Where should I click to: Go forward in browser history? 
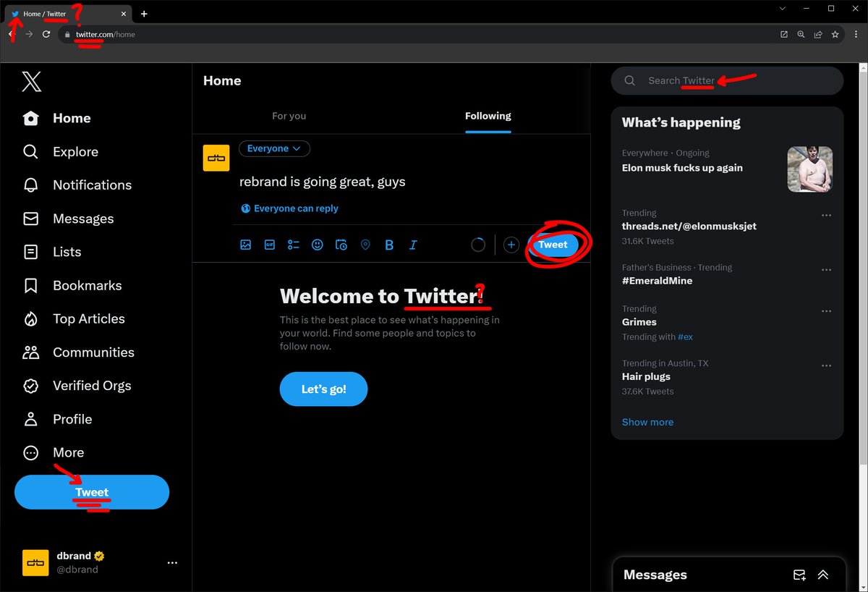click(x=29, y=34)
